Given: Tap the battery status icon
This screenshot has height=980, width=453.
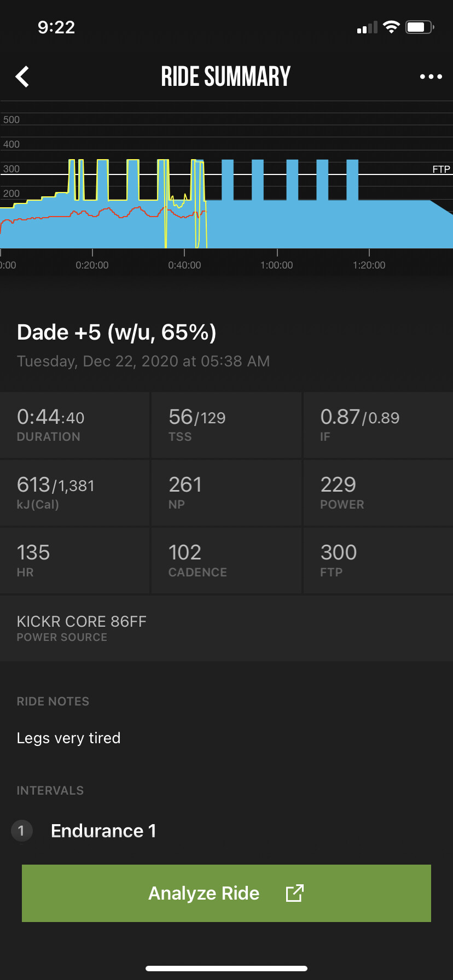Looking at the screenshot, I should pos(419,27).
